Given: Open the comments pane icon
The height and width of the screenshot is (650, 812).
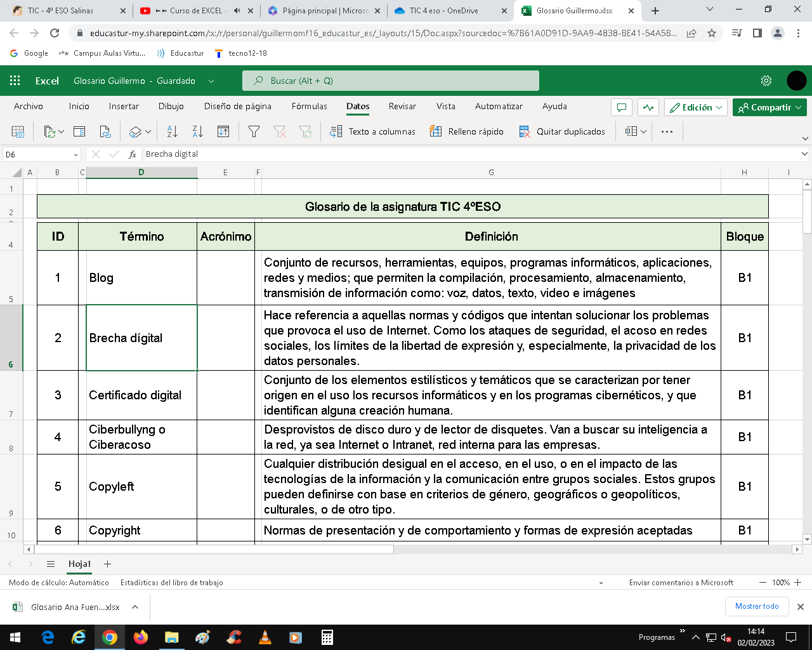Looking at the screenshot, I should pyautogui.click(x=622, y=107).
